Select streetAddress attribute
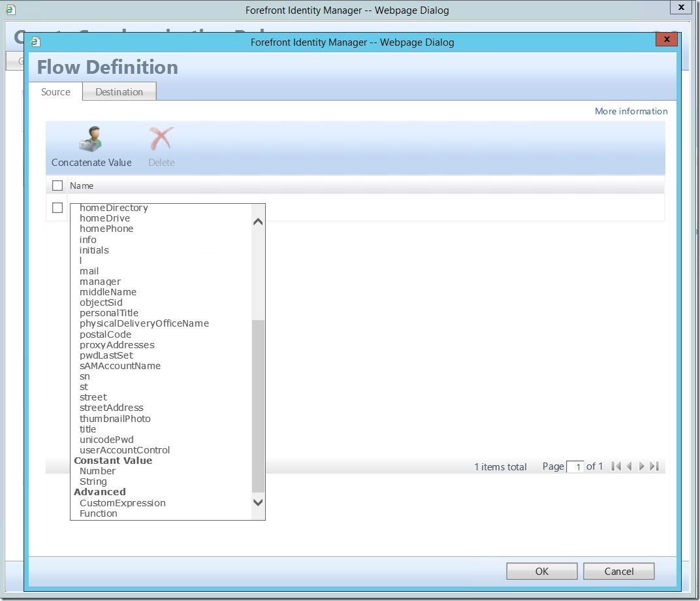The width and height of the screenshot is (700, 601). [x=112, y=408]
